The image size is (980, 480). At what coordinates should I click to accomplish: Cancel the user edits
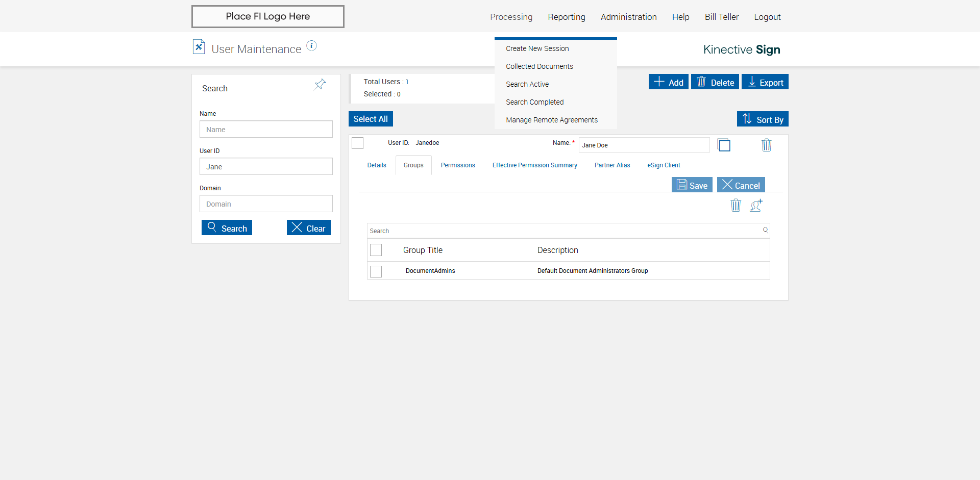pyautogui.click(x=741, y=185)
